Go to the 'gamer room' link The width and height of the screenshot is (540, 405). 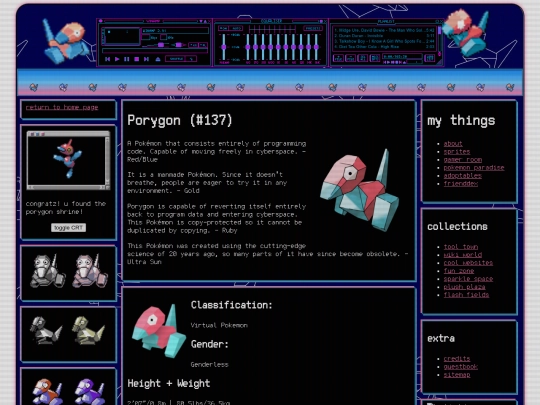[x=463, y=159]
